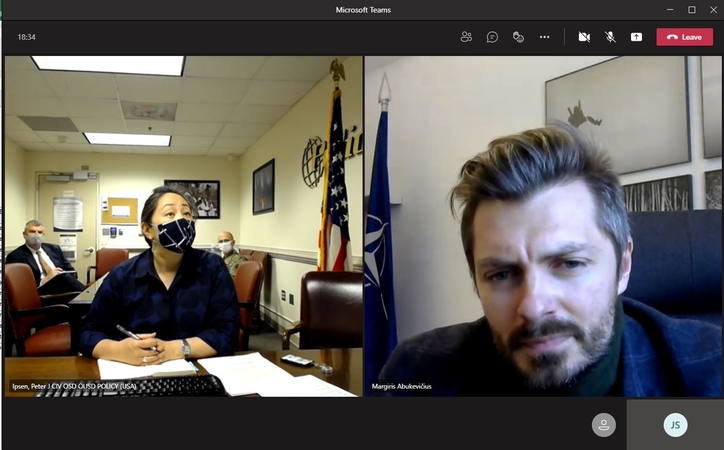Select the JS participant avatar
Viewport: 724px width, 450px height.
click(675, 425)
